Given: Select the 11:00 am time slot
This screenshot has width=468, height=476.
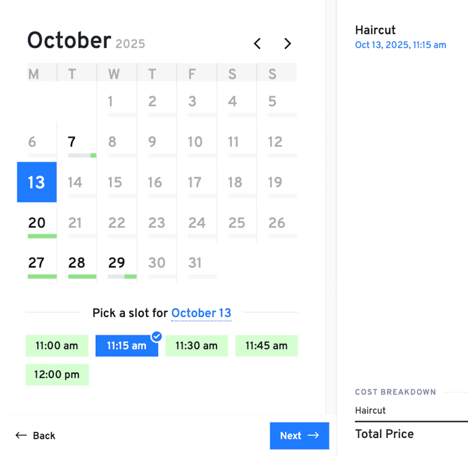Looking at the screenshot, I should (x=57, y=346).
